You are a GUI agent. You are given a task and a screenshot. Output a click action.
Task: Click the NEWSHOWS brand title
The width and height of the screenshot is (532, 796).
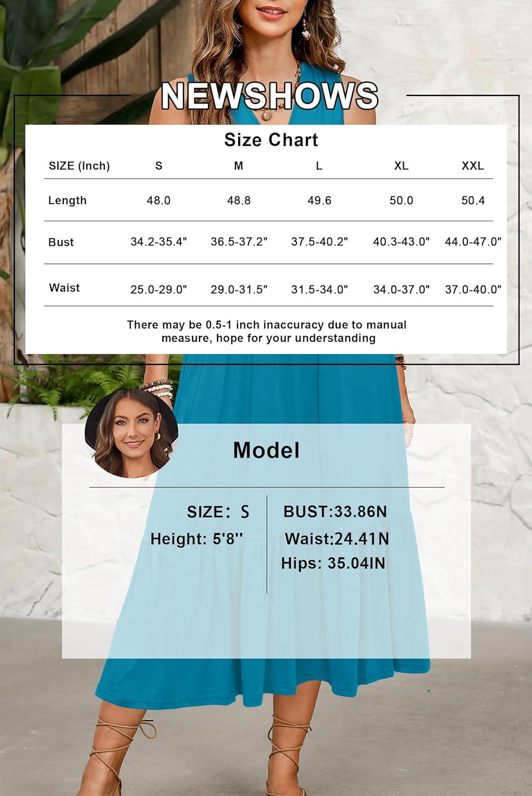(269, 96)
